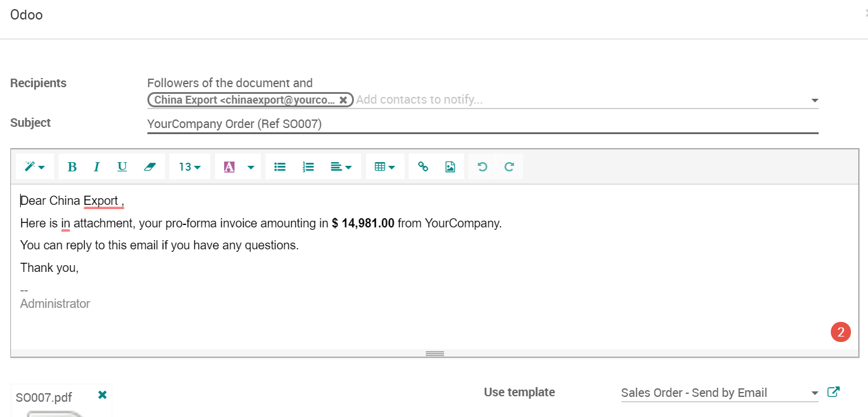Image resolution: width=868 pixels, height=417 pixels.
Task: Open the Use template selection dropdown
Action: (720, 393)
